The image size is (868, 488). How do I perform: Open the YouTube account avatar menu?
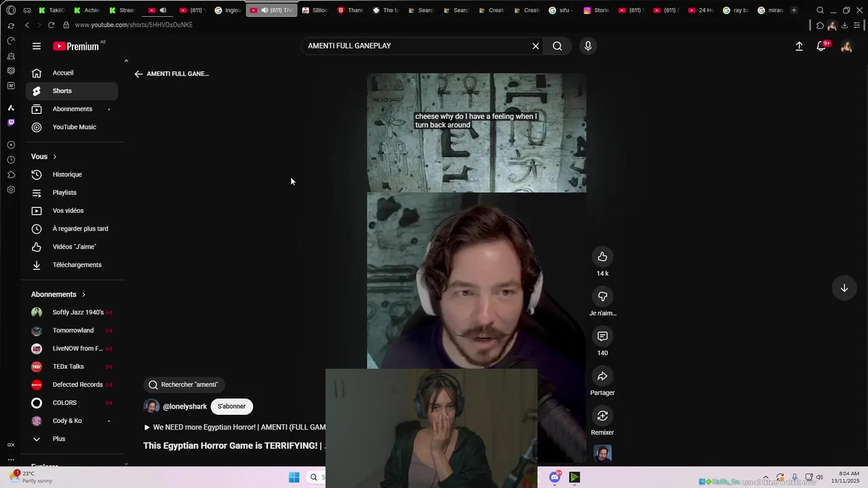click(846, 46)
